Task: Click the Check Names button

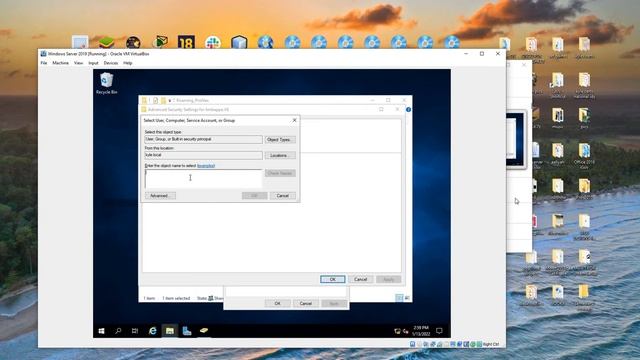Action: point(280,173)
